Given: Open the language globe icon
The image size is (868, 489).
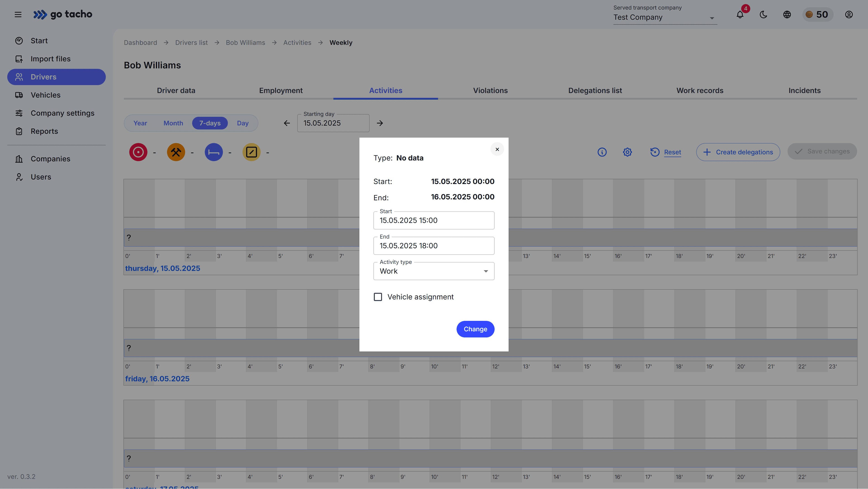Looking at the screenshot, I should [x=787, y=14].
